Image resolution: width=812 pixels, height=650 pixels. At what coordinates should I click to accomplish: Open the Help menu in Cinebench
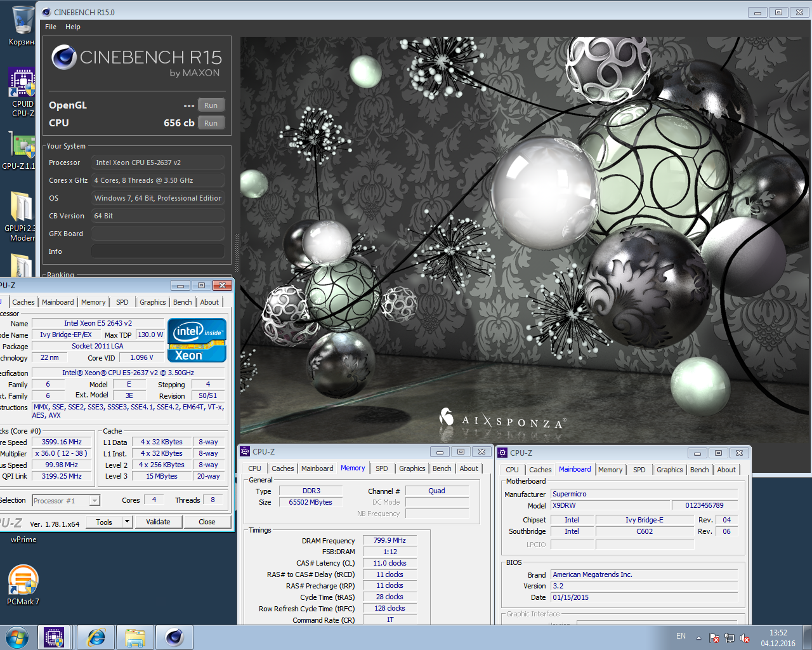[73, 27]
